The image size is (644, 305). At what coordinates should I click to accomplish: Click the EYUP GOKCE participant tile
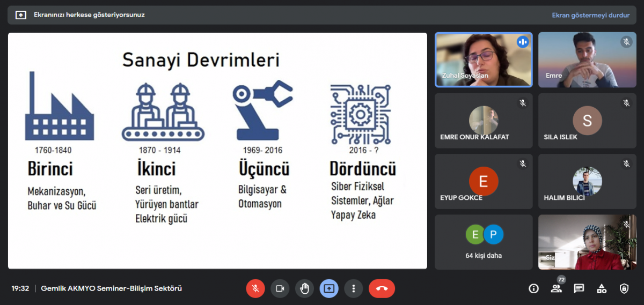pyautogui.click(x=484, y=181)
